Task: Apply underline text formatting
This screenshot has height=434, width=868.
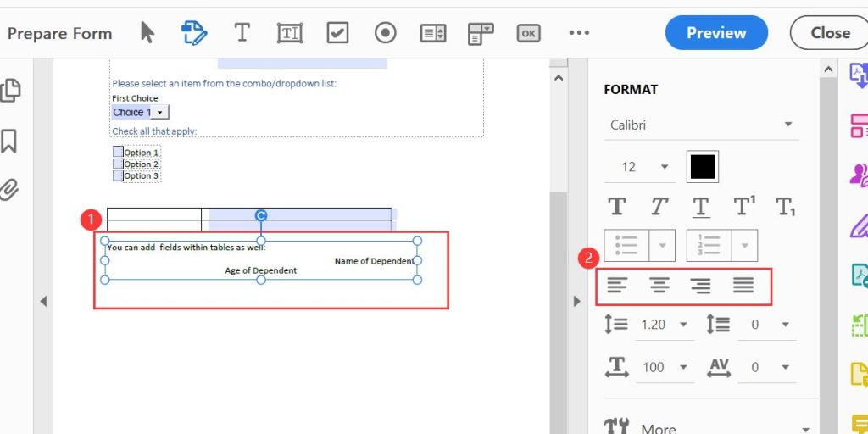Action: coord(701,207)
